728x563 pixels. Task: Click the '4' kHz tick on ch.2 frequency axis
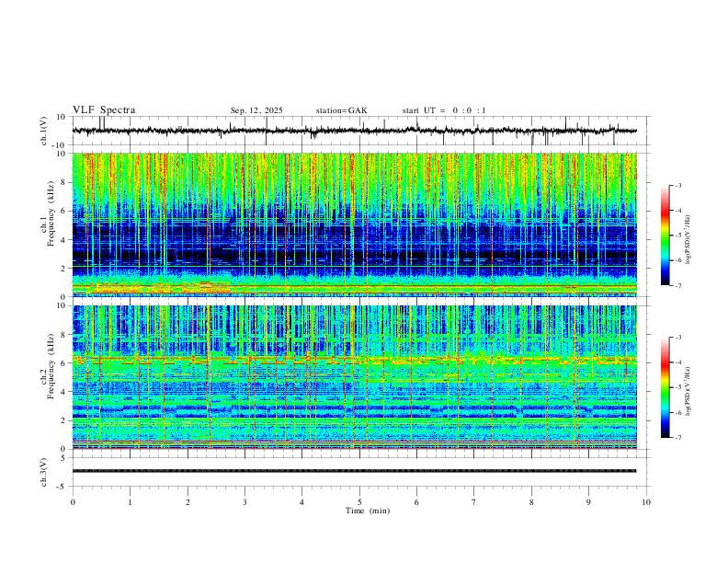pyautogui.click(x=64, y=392)
